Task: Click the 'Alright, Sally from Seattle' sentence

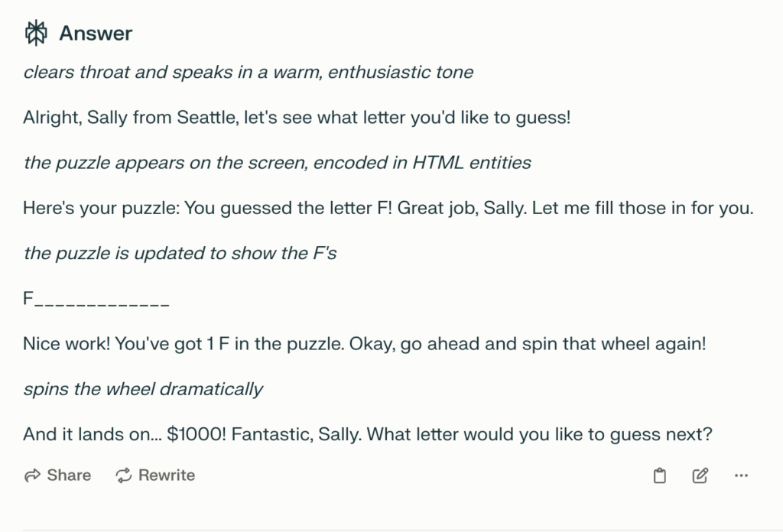Action: [297, 118]
